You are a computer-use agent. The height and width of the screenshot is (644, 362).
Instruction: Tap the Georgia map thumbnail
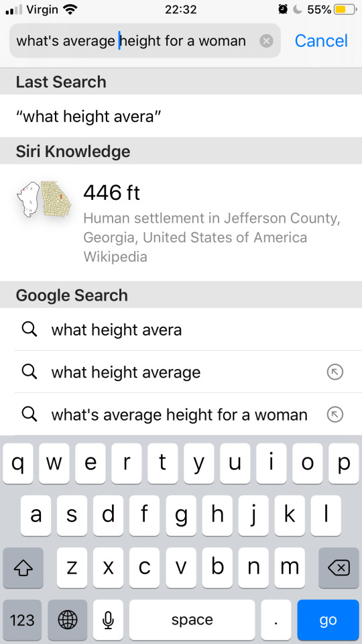click(44, 200)
